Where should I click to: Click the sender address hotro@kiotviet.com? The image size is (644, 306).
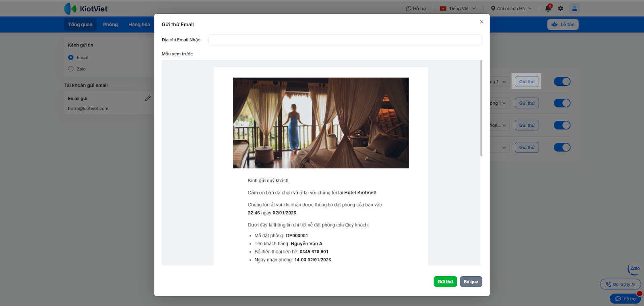click(x=88, y=109)
